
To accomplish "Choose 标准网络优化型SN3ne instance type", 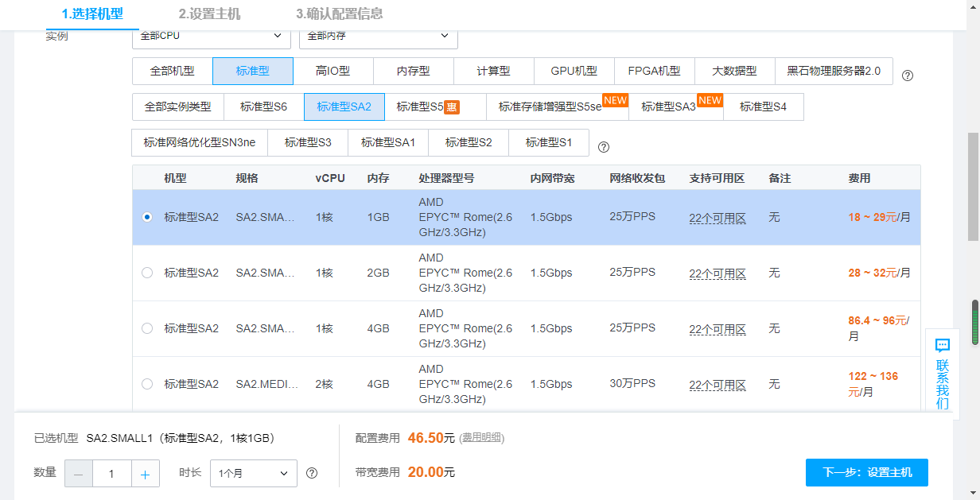I will 200,143.
